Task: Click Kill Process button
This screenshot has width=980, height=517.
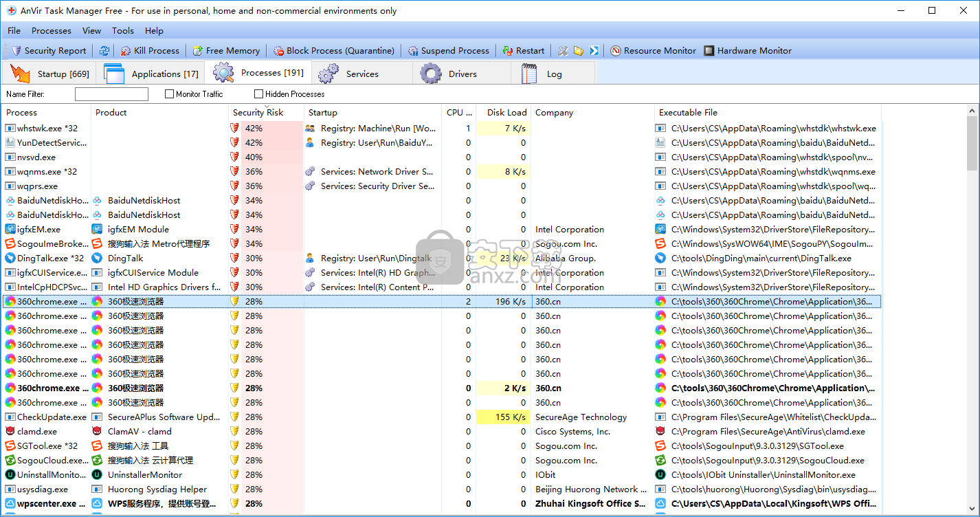Action: pos(150,50)
